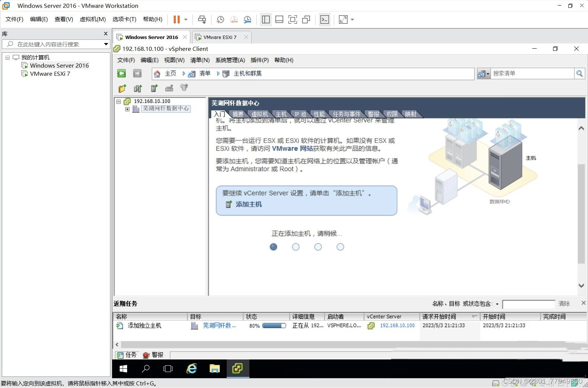Toggle the library sidebar view icon
Screen dimensions: 588x388
pos(266,19)
